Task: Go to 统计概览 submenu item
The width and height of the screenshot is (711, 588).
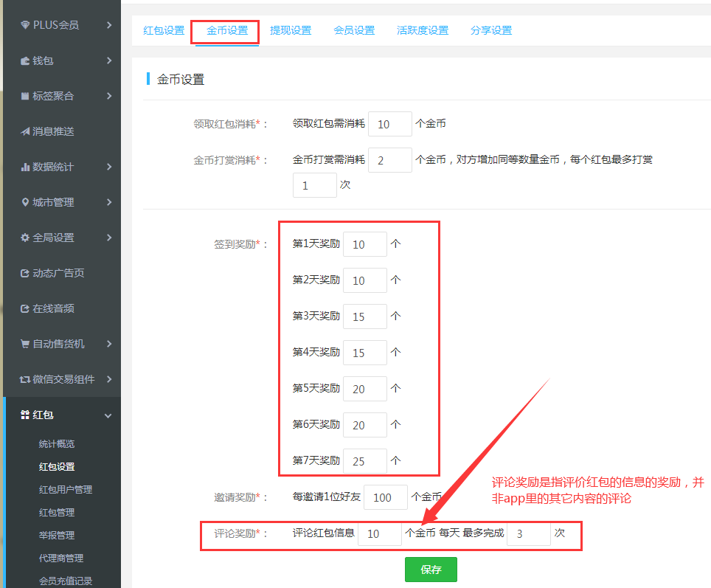Action: tap(57, 444)
